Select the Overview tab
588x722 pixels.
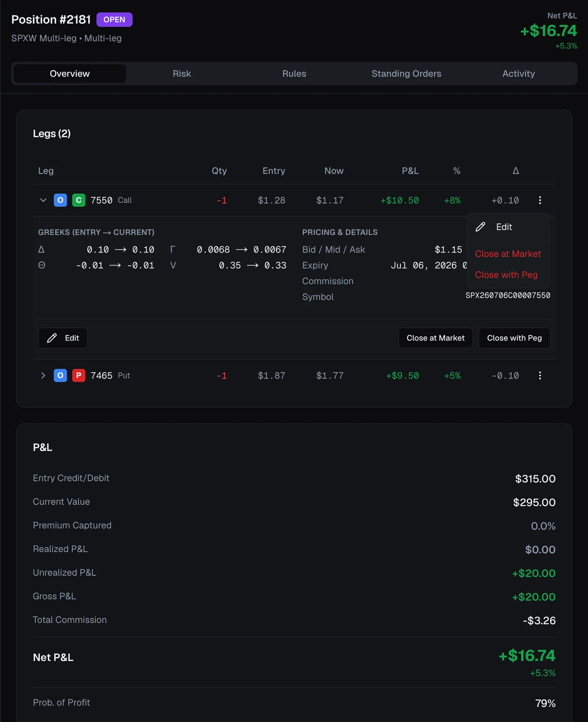(70, 74)
